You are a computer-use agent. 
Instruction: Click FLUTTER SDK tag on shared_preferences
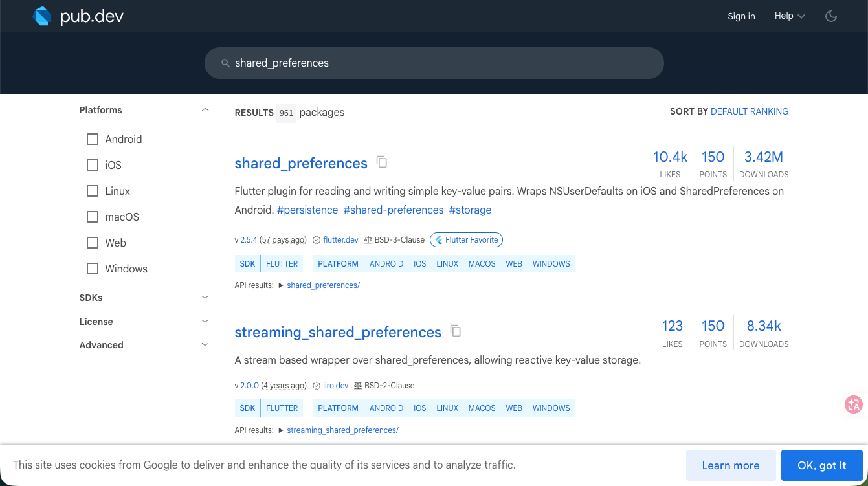(x=282, y=264)
